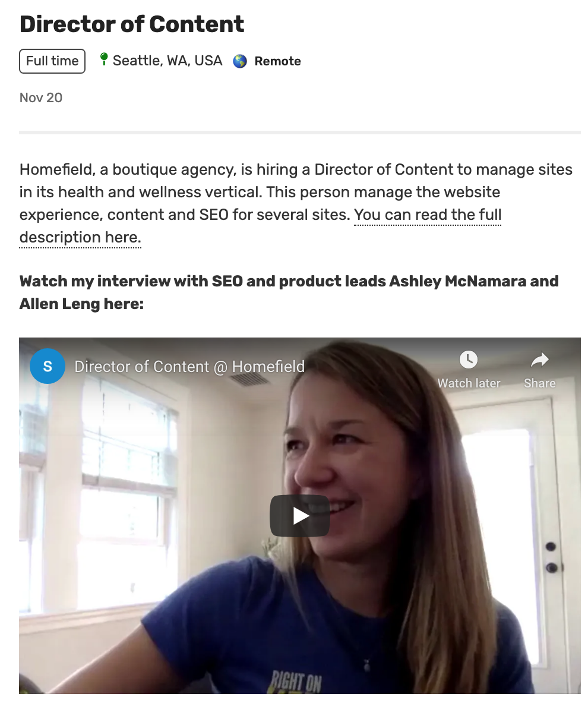This screenshot has height=706, width=588.
Task: Select the Remote label
Action: click(x=277, y=61)
